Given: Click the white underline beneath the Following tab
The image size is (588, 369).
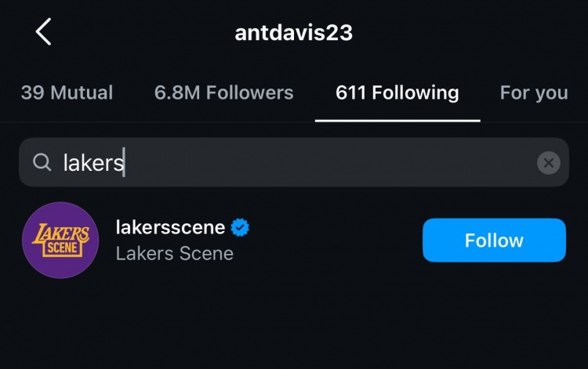Looking at the screenshot, I should coord(397,121).
